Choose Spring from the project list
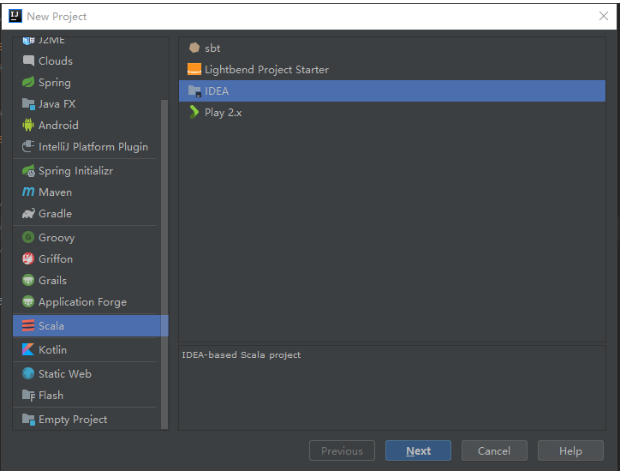Image resolution: width=622 pixels, height=471 pixels. coord(86,82)
